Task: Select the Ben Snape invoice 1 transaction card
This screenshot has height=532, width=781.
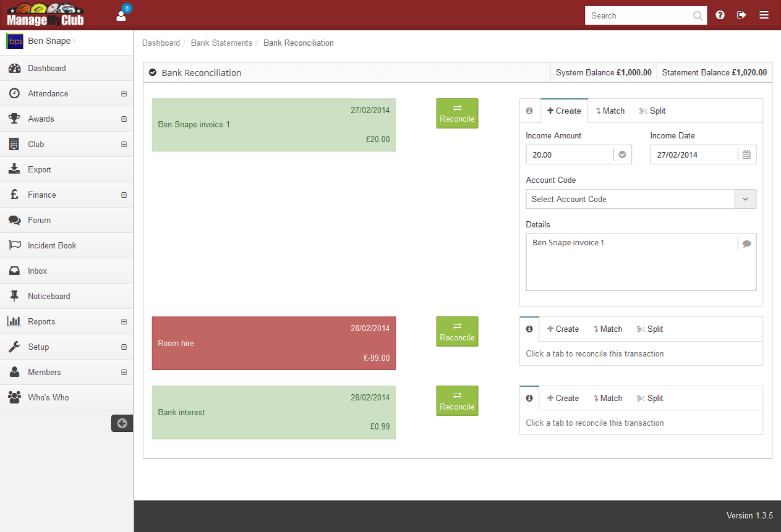Action: pos(274,125)
